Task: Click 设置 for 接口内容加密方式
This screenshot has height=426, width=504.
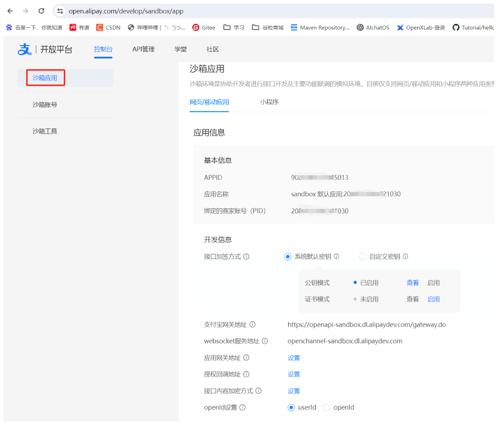Action: coord(294,391)
